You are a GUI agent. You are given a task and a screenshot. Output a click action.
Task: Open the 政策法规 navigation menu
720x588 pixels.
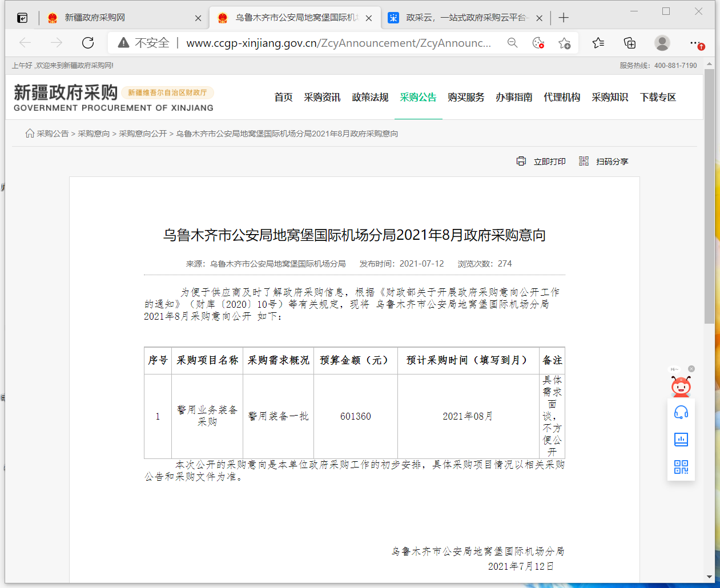[x=370, y=97]
